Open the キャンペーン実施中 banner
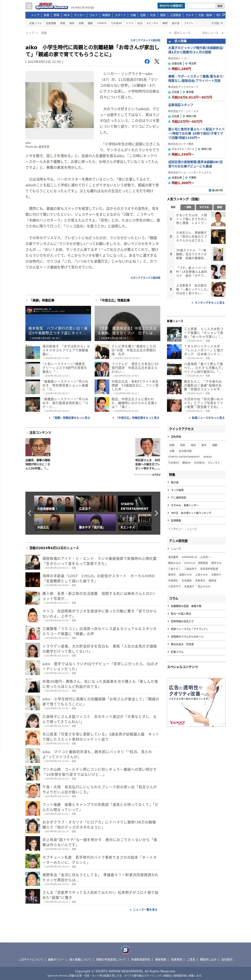Viewport: 251px width, 980px height. (171, 6)
